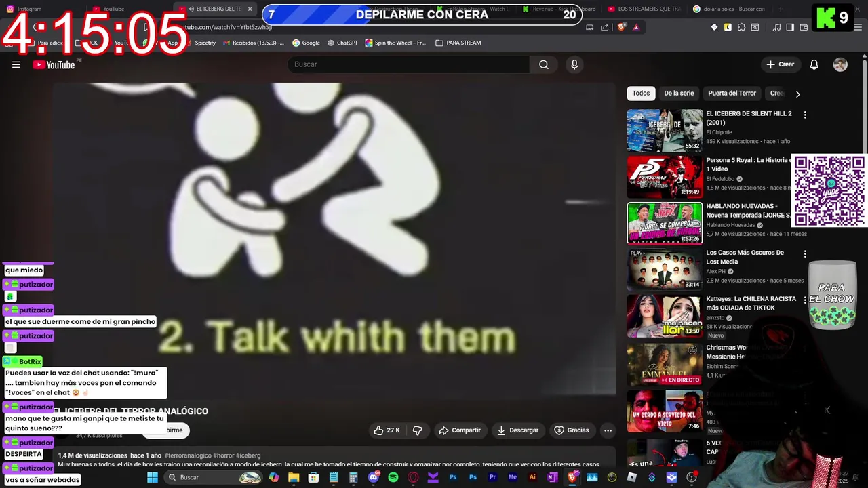Click the Windows taskbar Buscar search box
Screen dimensions: 868x488
[212, 477]
